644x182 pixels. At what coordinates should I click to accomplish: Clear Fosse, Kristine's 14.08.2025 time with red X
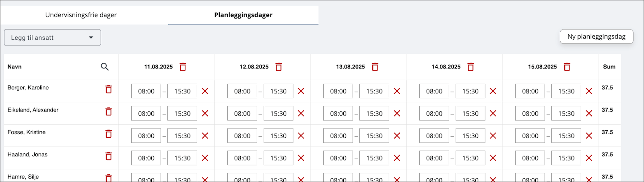coord(493,136)
